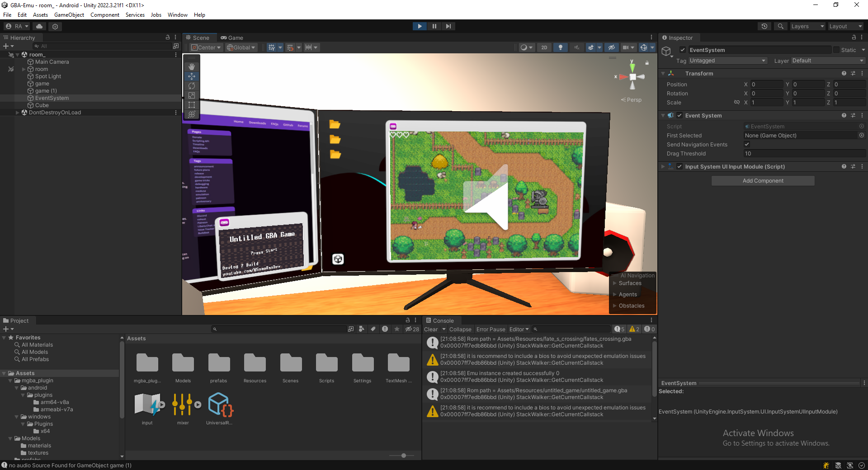
Task: Toggle the Send Navigation Events checkbox
Action: 747,145
